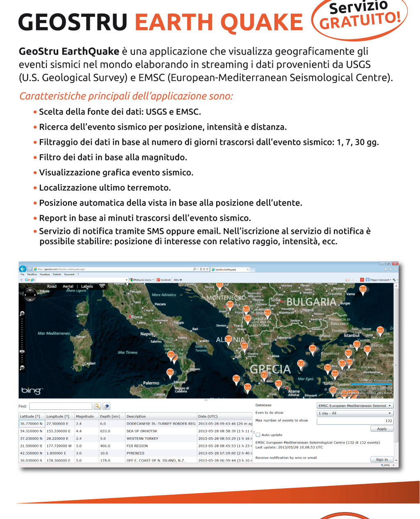Image resolution: width=420 pixels, height=519 pixels.
Task: Zoom out with the map minus magnifier
Action: [22, 368]
